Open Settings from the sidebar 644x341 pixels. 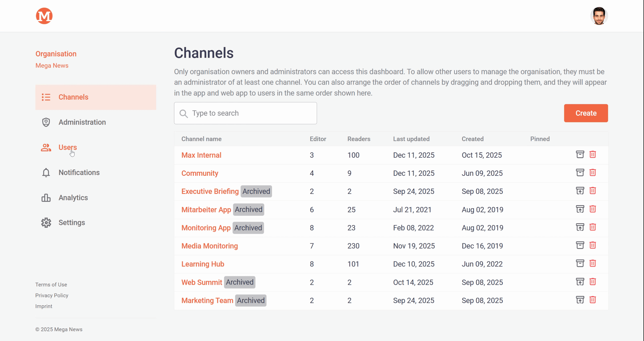tap(72, 223)
